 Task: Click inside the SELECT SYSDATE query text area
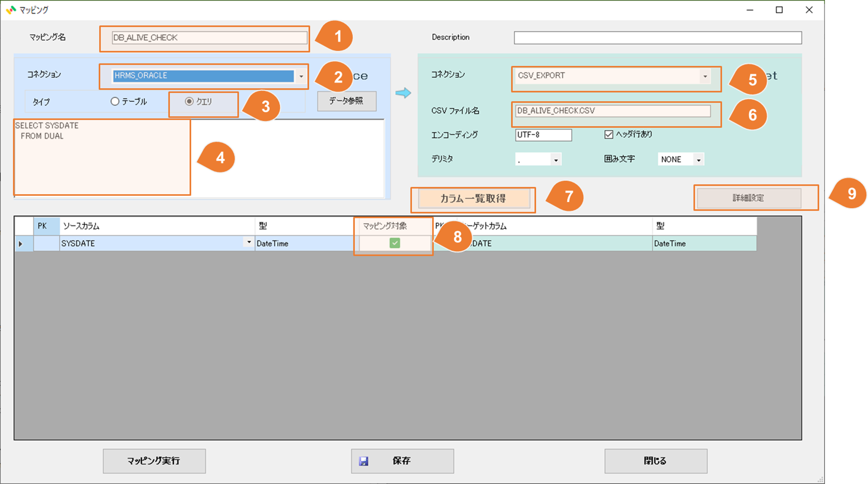coord(199,158)
